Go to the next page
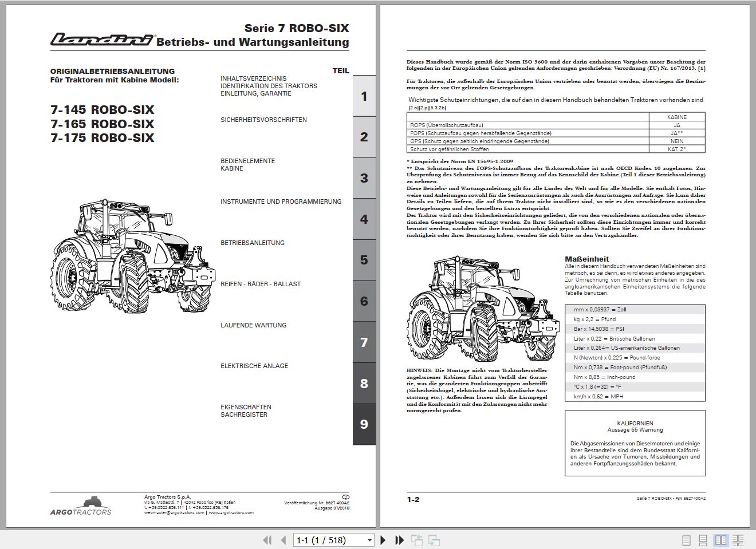The image size is (756, 549). coord(384,540)
